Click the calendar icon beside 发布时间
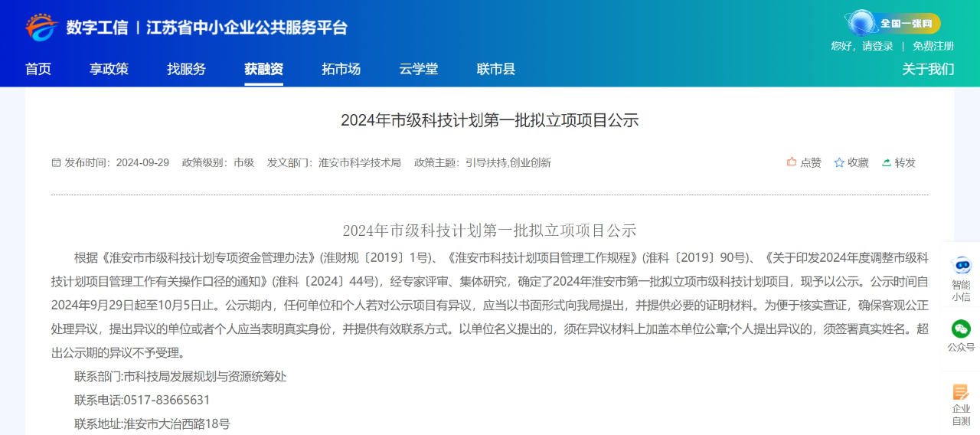The width and height of the screenshot is (980, 435). [x=56, y=162]
